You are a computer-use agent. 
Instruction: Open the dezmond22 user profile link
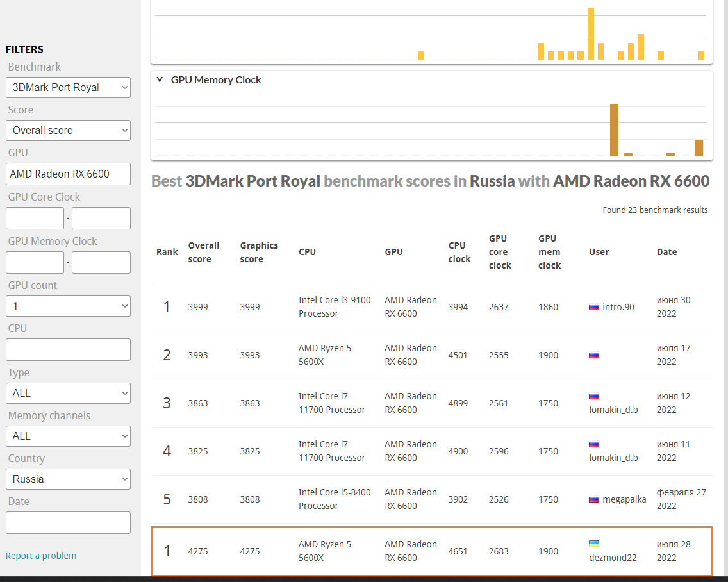[x=613, y=558]
